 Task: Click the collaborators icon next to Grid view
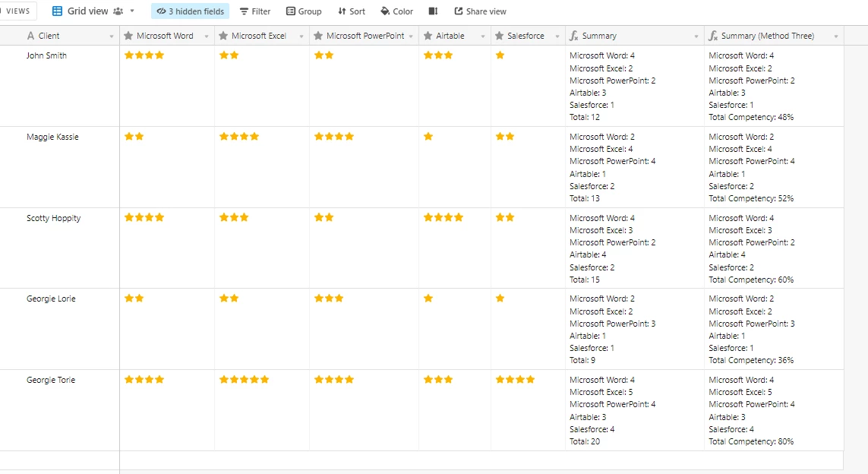click(x=118, y=11)
